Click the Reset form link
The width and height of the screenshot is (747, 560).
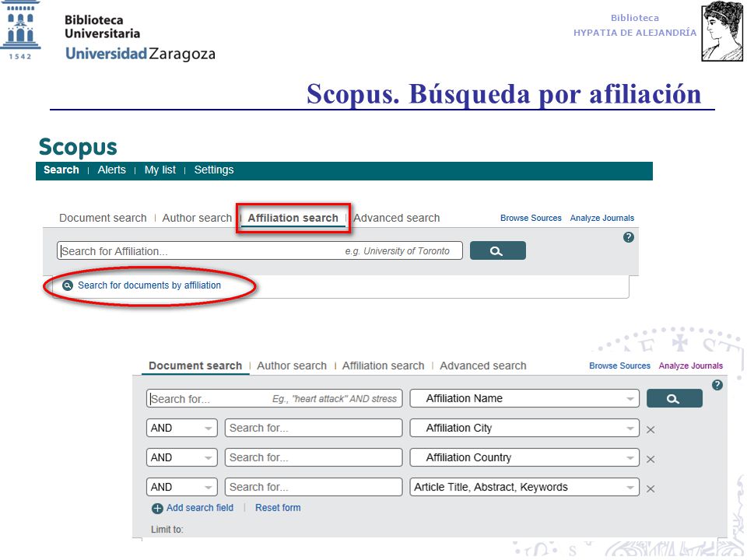click(x=278, y=508)
